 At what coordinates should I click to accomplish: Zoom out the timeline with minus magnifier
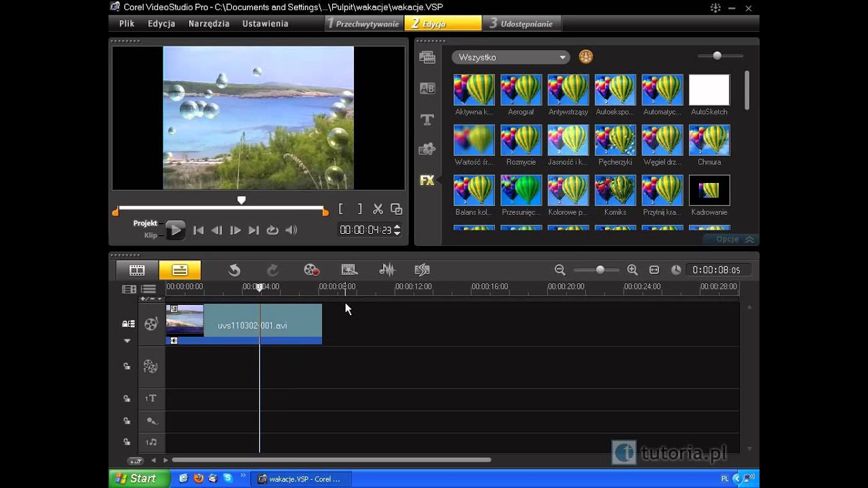pyautogui.click(x=560, y=270)
